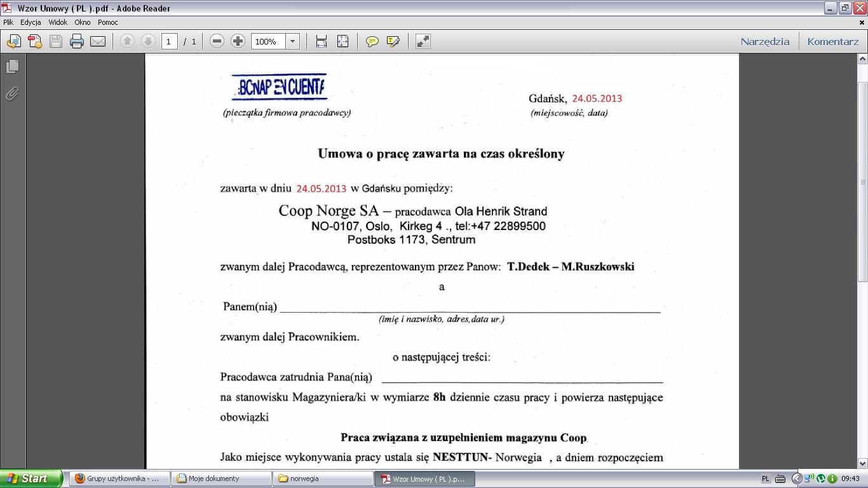Click the vertical scrollbar up arrow

tap(862, 59)
